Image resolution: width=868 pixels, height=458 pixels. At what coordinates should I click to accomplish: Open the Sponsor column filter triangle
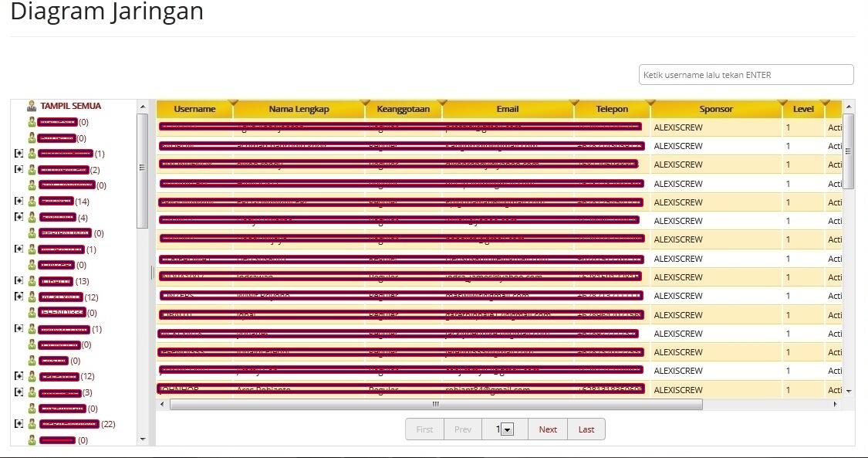coord(782,103)
